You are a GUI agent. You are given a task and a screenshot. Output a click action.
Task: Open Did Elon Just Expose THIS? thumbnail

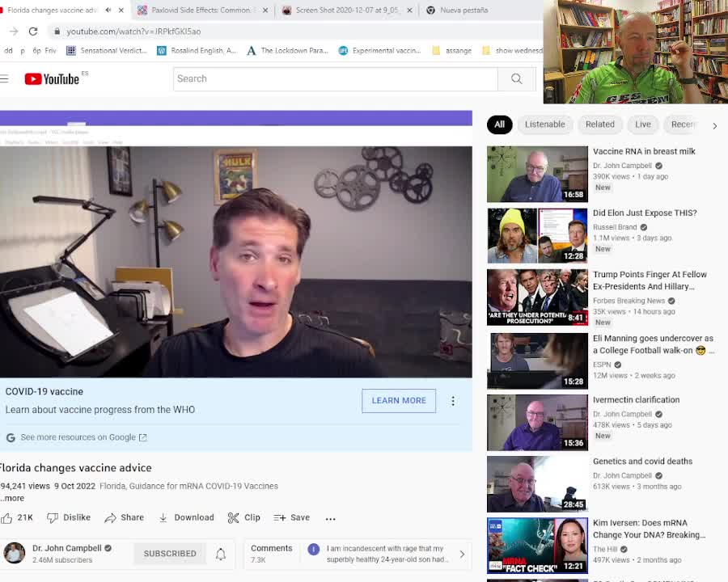[537, 236]
